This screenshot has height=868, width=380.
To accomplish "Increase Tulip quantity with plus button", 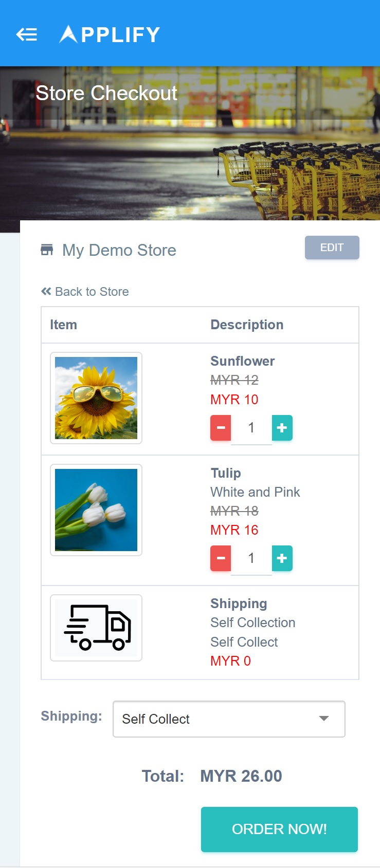I will (282, 558).
